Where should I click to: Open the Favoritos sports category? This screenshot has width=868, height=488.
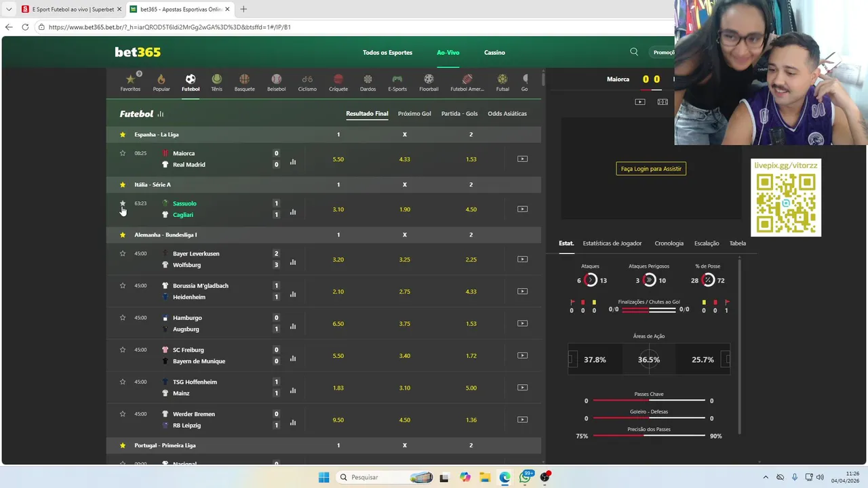[x=130, y=82]
